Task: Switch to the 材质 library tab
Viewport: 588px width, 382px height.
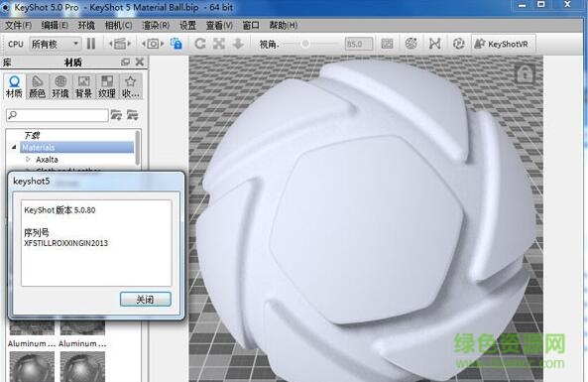Action: [x=14, y=86]
